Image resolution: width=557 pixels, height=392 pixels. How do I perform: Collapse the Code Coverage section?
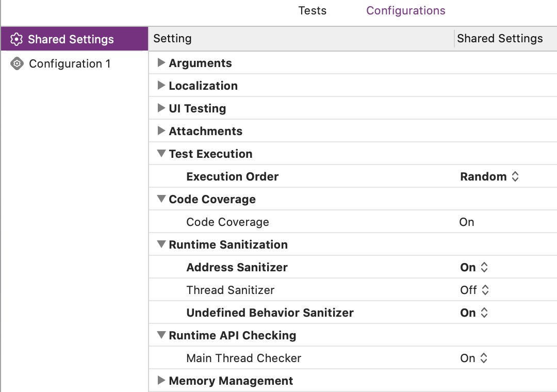(161, 199)
